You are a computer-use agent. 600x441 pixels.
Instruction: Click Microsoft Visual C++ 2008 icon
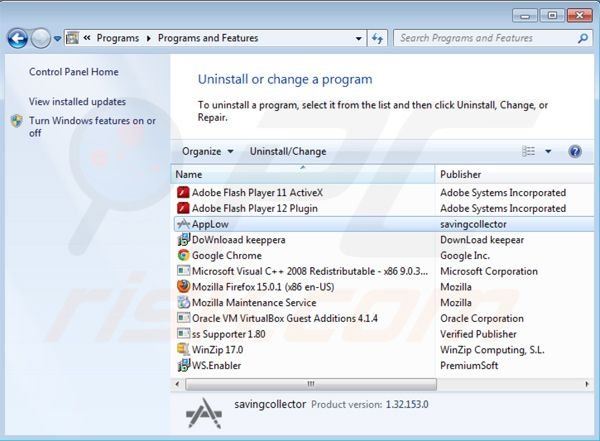(183, 271)
